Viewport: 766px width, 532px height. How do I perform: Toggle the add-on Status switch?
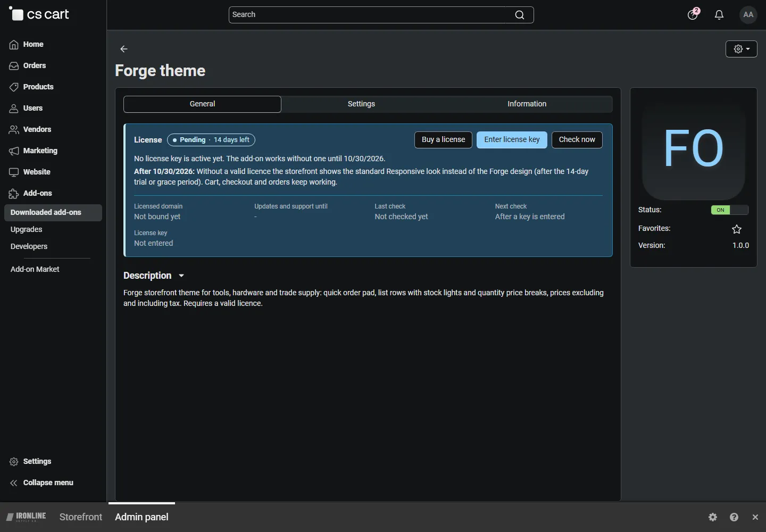point(730,210)
